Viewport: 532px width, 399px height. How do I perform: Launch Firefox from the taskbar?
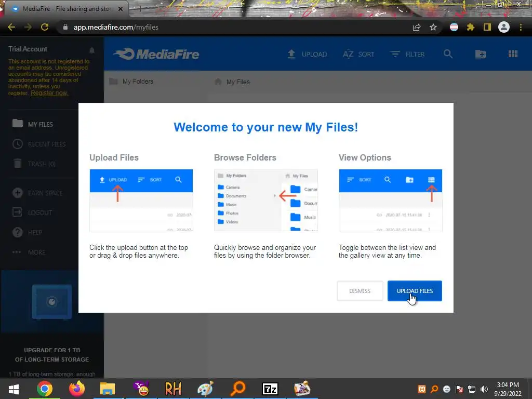pyautogui.click(x=77, y=389)
